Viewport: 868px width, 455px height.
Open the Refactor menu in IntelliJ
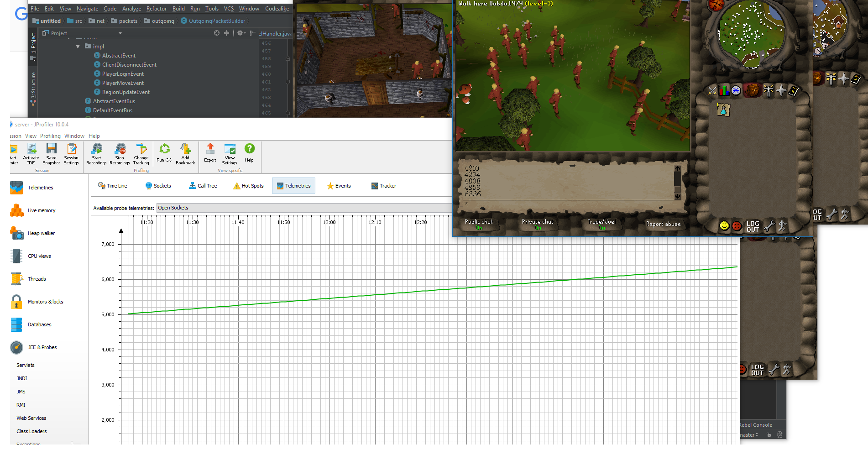pyautogui.click(x=157, y=9)
